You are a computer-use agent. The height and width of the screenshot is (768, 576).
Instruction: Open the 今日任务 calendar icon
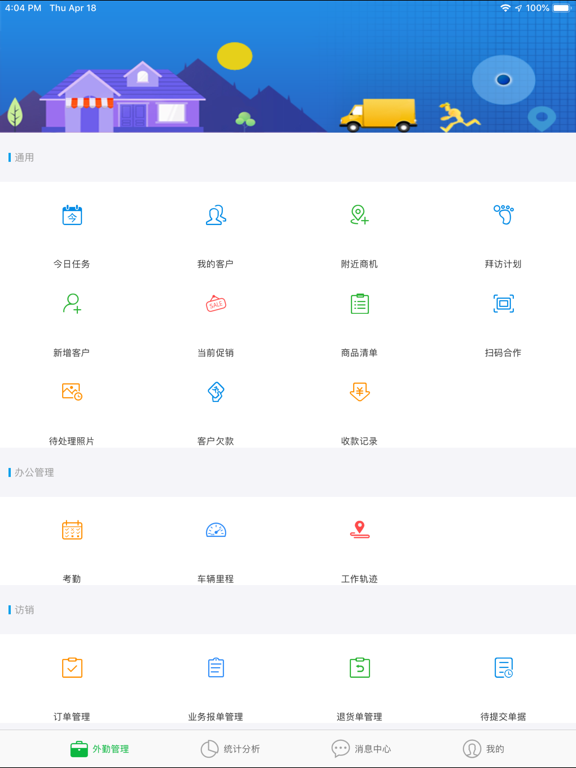click(x=72, y=215)
